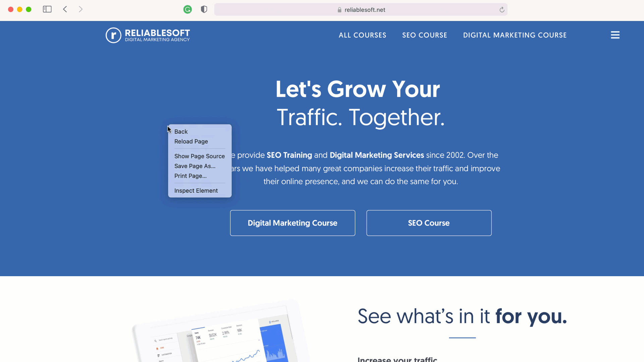Select Save Page As from context menu

pos(195,166)
